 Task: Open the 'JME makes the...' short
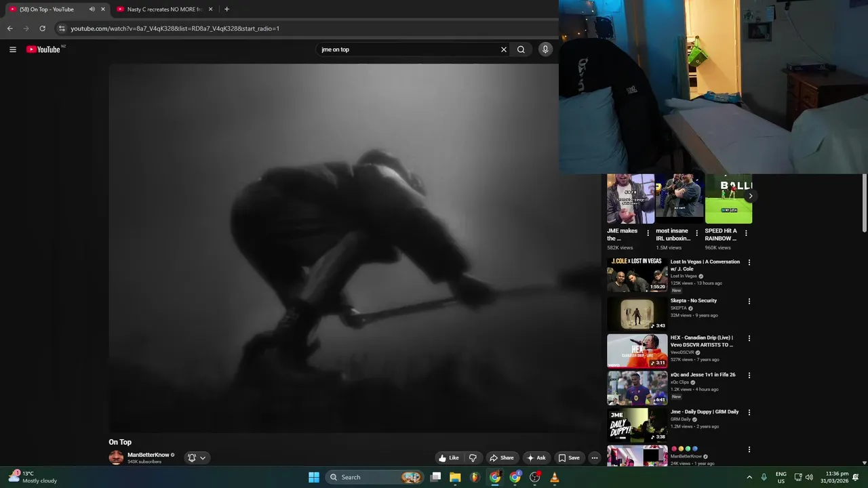click(631, 199)
